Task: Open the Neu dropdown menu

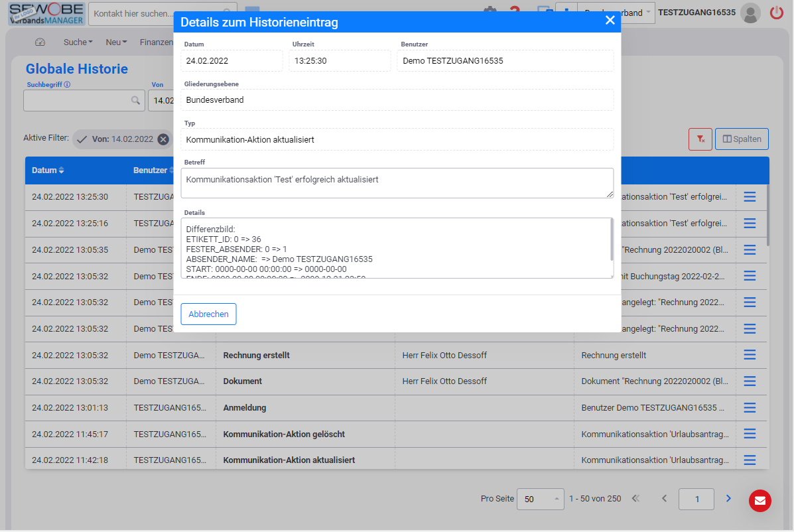Action: (x=116, y=42)
